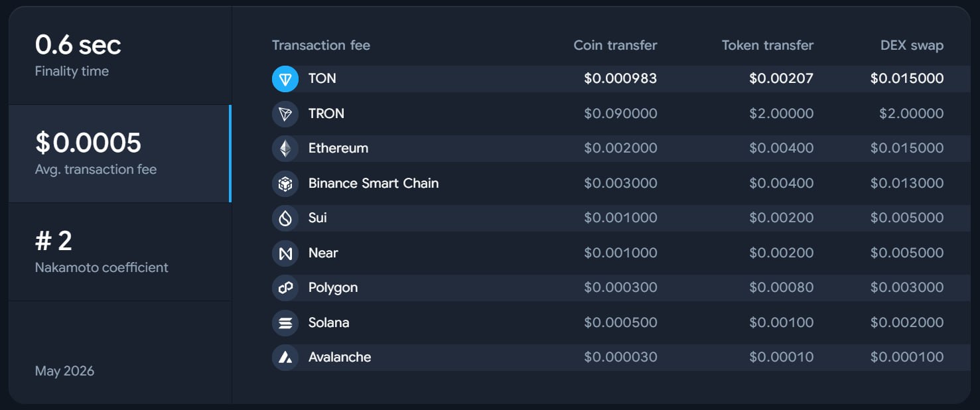Click the Polygon logo icon
Image resolution: width=980 pixels, height=410 pixels.
(x=285, y=288)
